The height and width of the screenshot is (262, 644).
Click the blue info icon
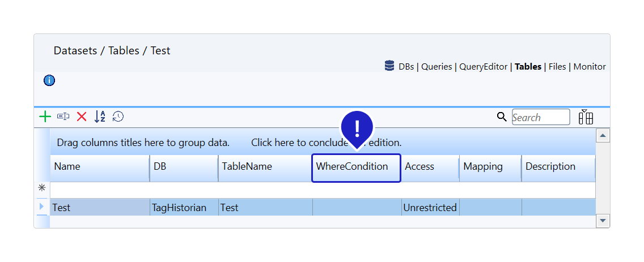49,80
